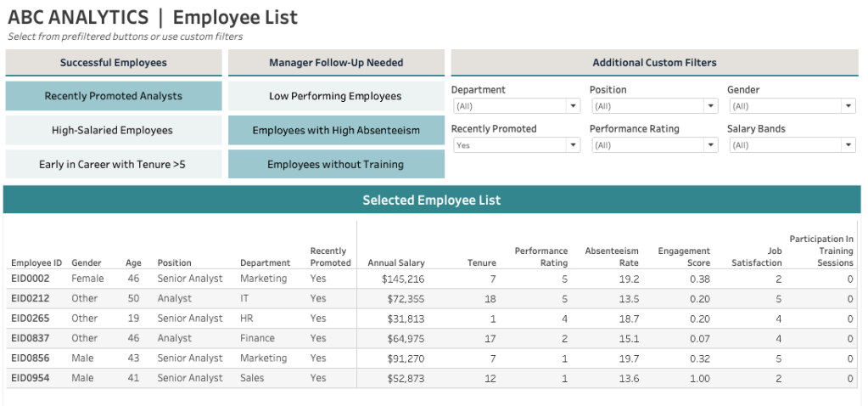868x406 pixels.
Task: Open the Gender filter dropdown
Action: 791,106
